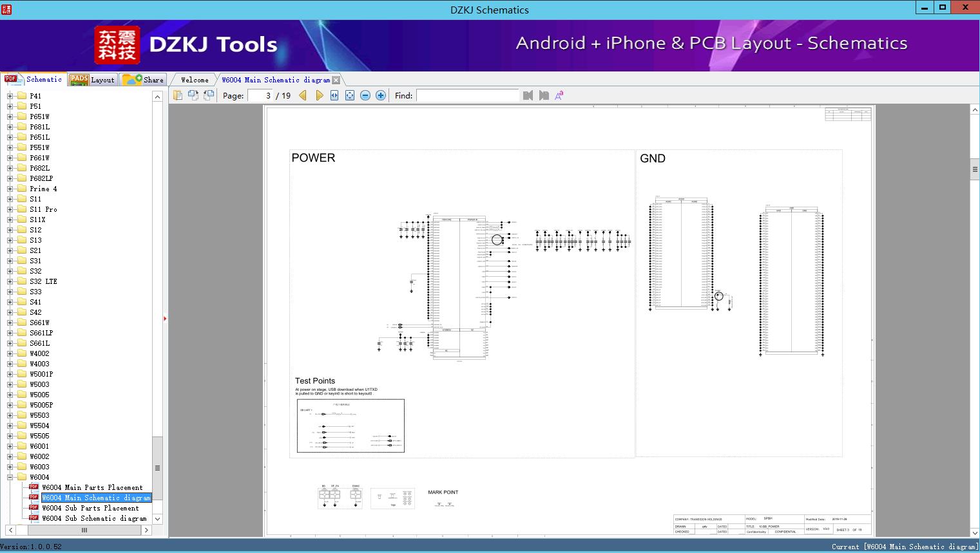Click the copy icon in the viewer toolbar
Image resolution: width=980 pixels, height=553 pixels.
[178, 95]
